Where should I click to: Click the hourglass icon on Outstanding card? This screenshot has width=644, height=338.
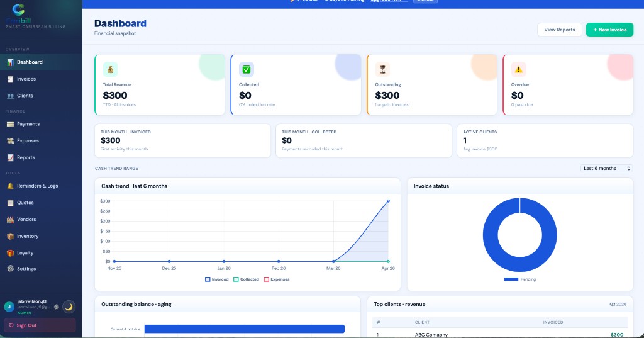tap(382, 69)
